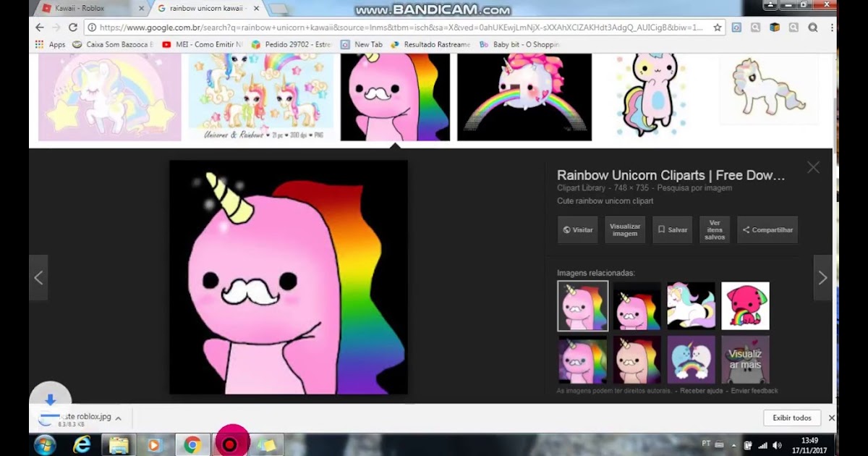868x456 pixels.
Task: Open the Apps bookmarks shortcut
Action: click(x=50, y=44)
